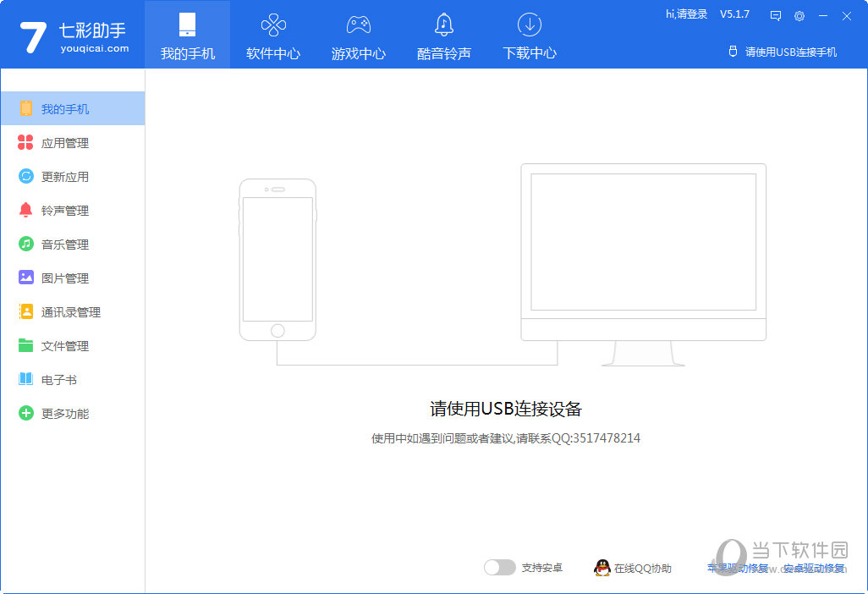Image resolution: width=868 pixels, height=594 pixels.
Task: Click the download arrow circle icon
Action: tap(530, 25)
